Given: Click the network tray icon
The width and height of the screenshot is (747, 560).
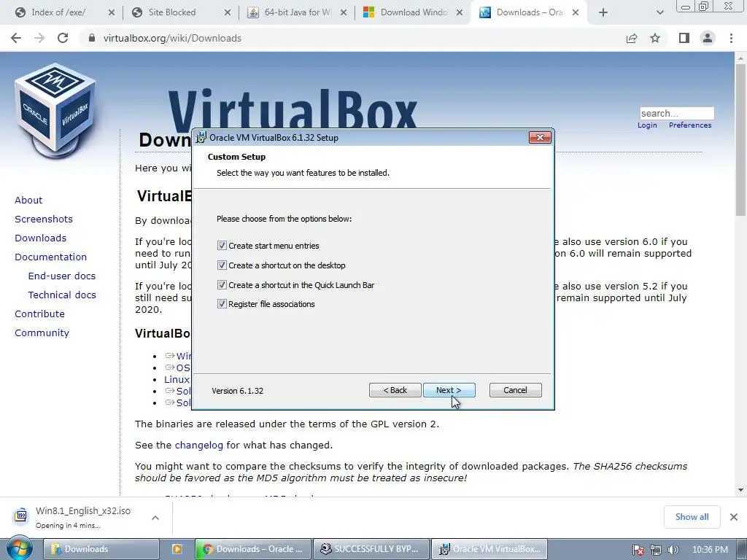Looking at the screenshot, I should tap(656, 550).
